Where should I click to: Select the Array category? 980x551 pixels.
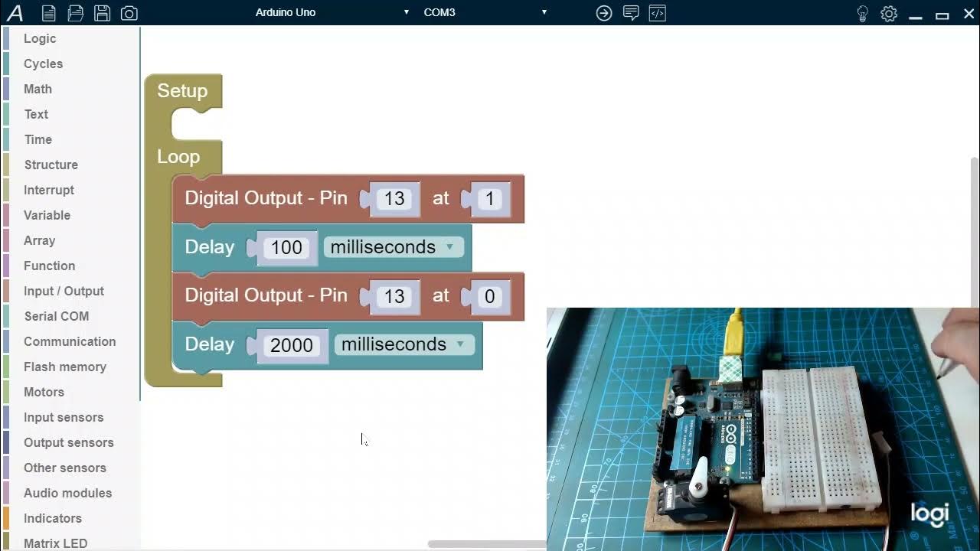coord(39,240)
